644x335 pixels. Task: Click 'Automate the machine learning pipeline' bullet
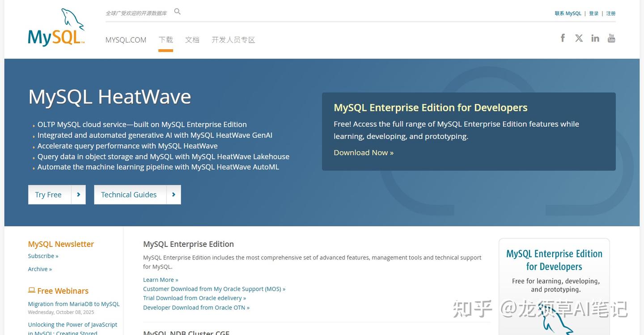click(x=158, y=167)
